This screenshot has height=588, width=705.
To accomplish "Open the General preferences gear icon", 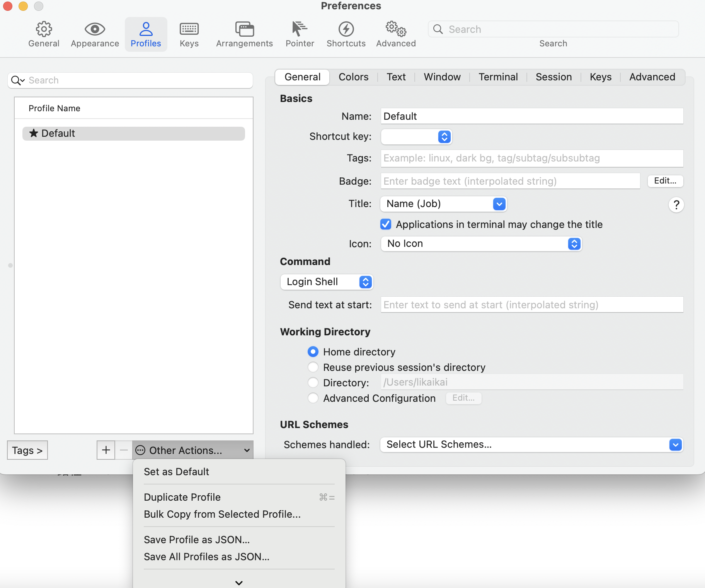I will [44, 29].
